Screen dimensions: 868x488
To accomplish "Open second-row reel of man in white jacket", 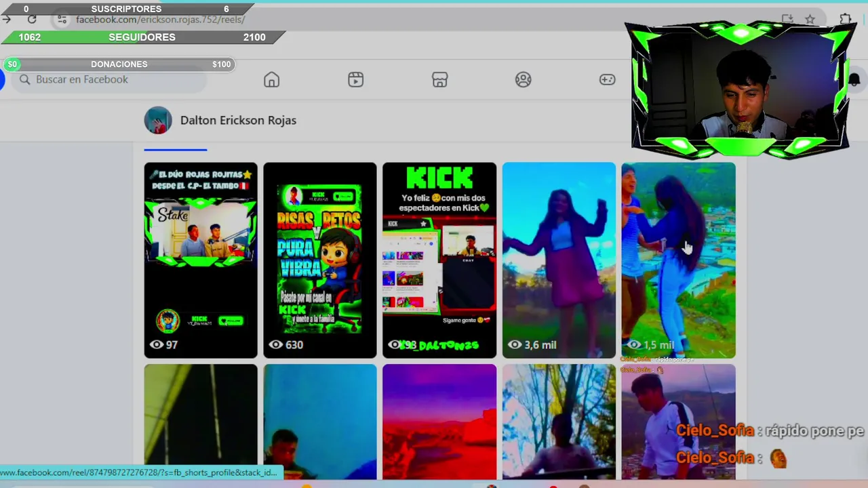I will (678, 422).
